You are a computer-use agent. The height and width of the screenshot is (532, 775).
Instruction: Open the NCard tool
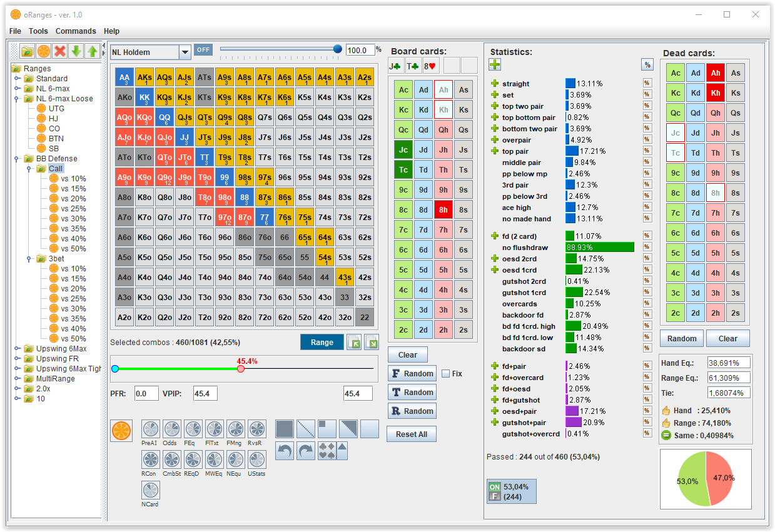coord(151,490)
